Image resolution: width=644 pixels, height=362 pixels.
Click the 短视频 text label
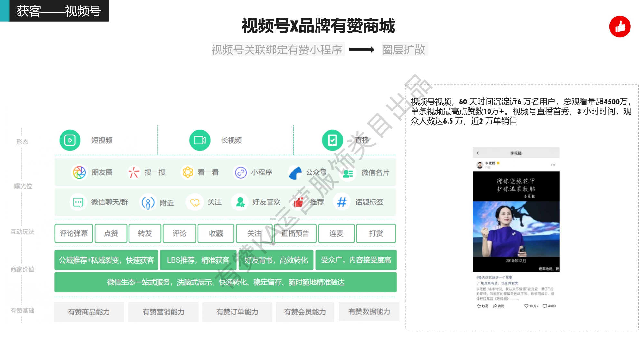[102, 140]
